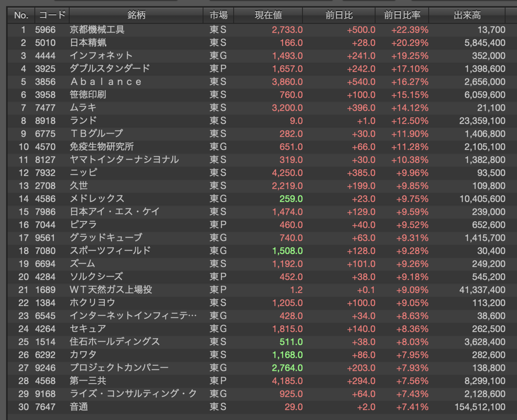Click the +20.29% change rate

[410, 43]
